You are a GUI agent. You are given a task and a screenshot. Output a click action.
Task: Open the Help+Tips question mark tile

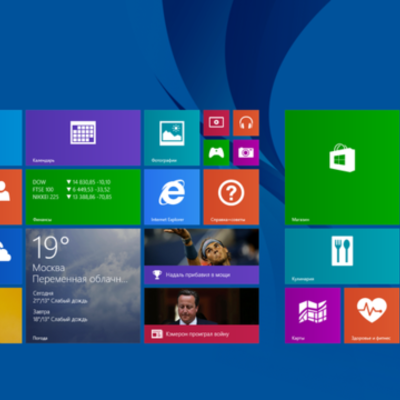point(231,197)
